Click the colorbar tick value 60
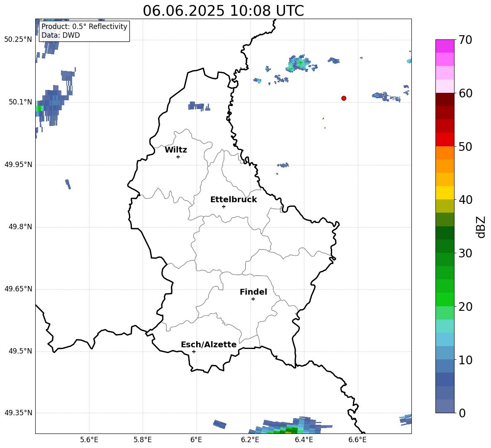Viewport: 491px width, 448px height. pyautogui.click(x=465, y=93)
